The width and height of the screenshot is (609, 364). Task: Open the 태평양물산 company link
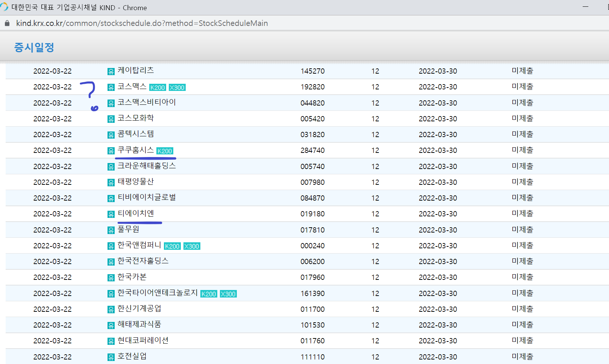point(136,181)
